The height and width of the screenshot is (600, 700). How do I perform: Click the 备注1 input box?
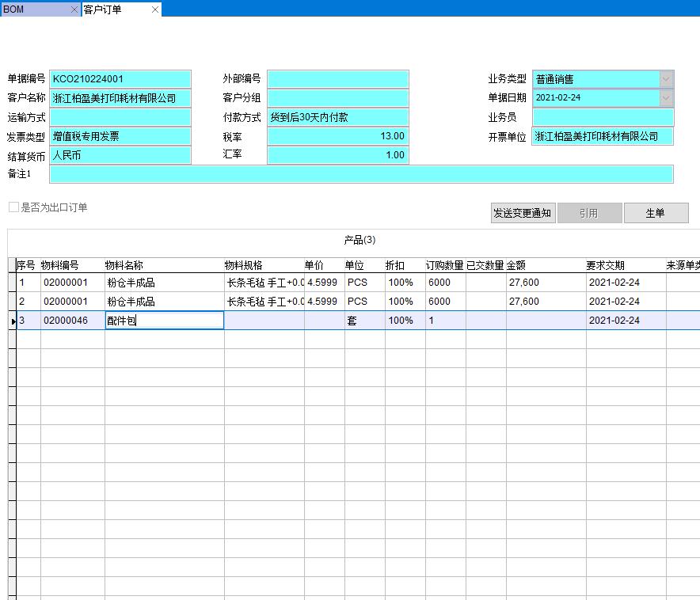360,173
